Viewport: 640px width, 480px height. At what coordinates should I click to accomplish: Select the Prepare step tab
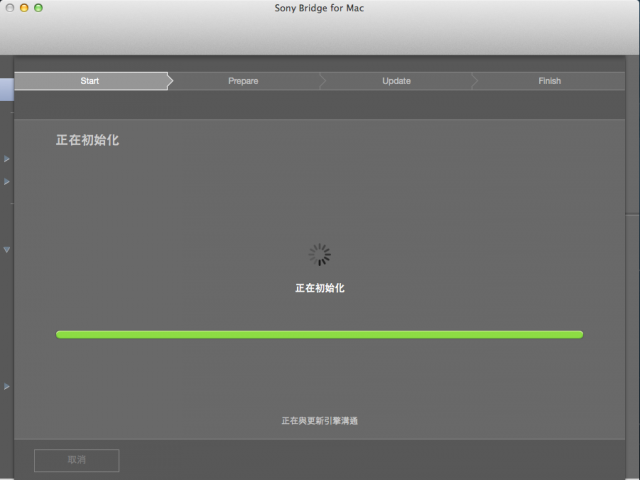pyautogui.click(x=243, y=81)
